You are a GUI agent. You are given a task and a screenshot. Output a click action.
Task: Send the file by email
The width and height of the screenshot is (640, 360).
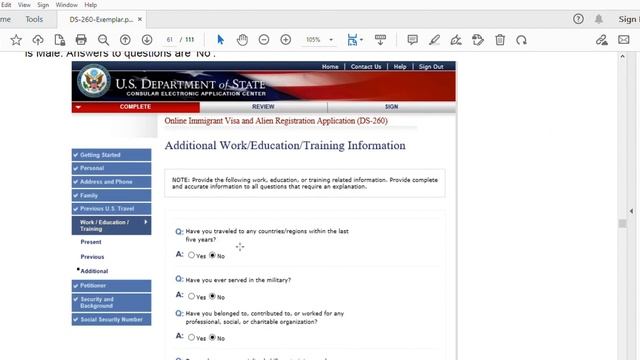tap(624, 40)
